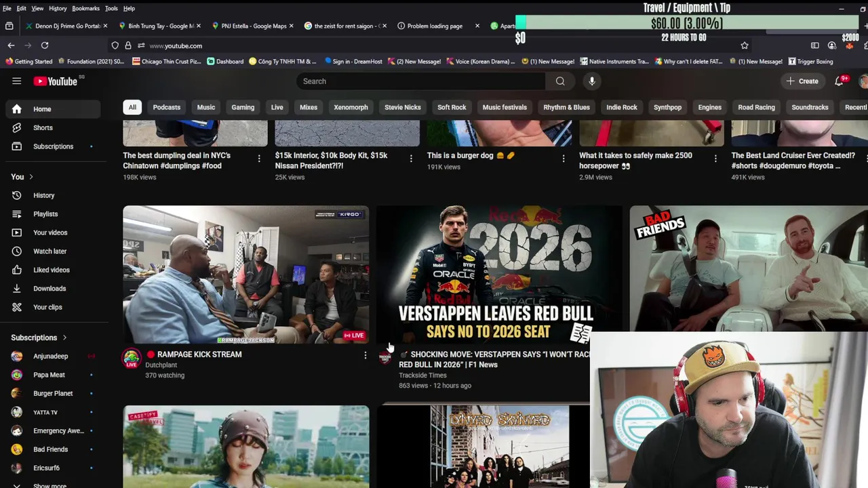The image size is (868, 488).
Task: Open options for Nissan President short
Action: pyautogui.click(x=410, y=159)
